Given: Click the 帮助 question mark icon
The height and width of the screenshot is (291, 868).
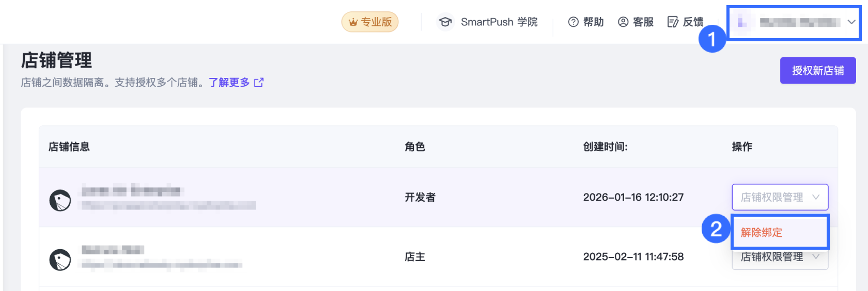Looking at the screenshot, I should [x=573, y=22].
